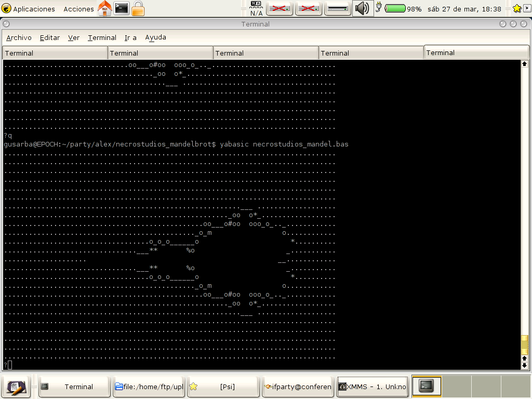Viewport: 532px width, 399px height.
Task: Launch terminal from top panel icon
Action: 122,8
